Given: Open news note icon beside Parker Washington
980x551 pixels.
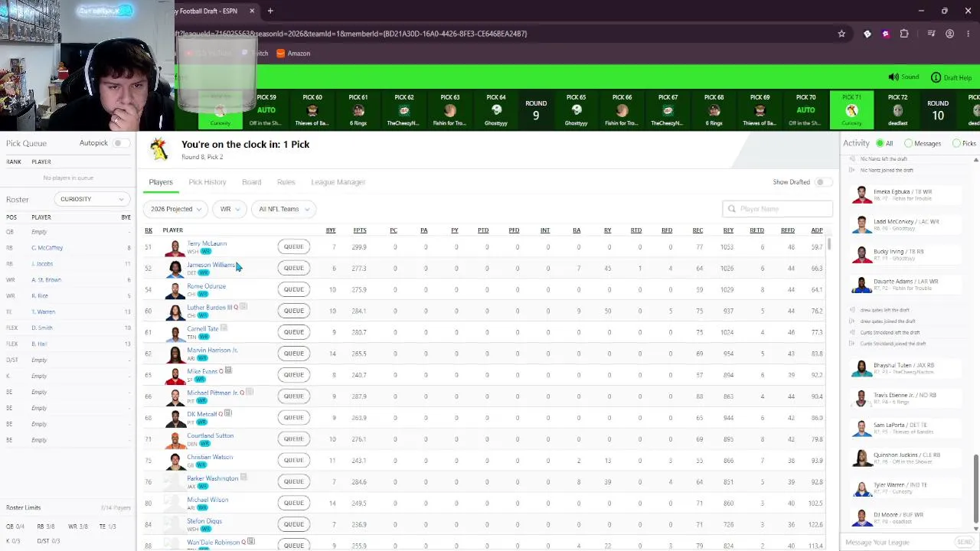Looking at the screenshot, I should [x=243, y=478].
